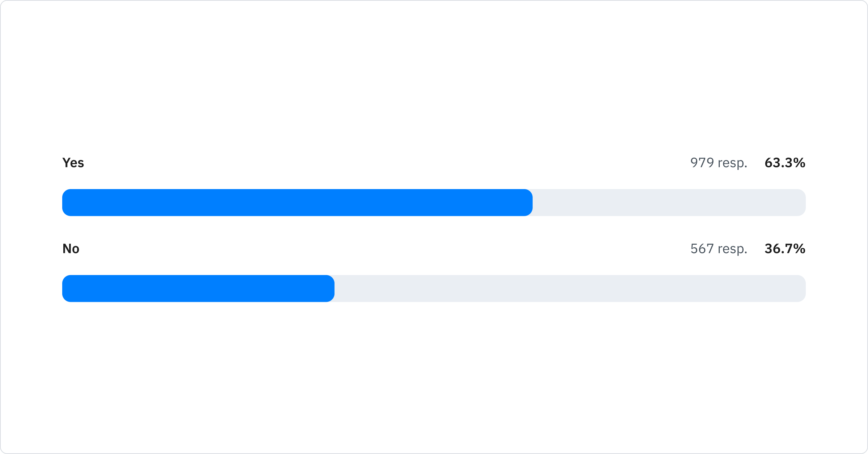This screenshot has width=868, height=454.
Task: Click "resp." text beside 979
Action: [732, 163]
